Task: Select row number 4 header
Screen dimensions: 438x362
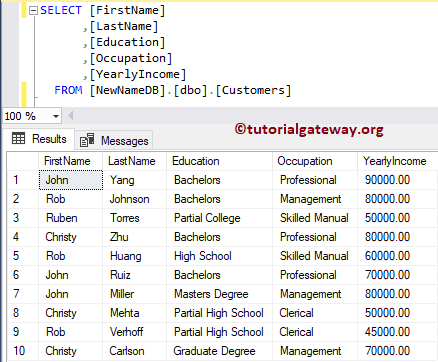Action: (x=23, y=237)
